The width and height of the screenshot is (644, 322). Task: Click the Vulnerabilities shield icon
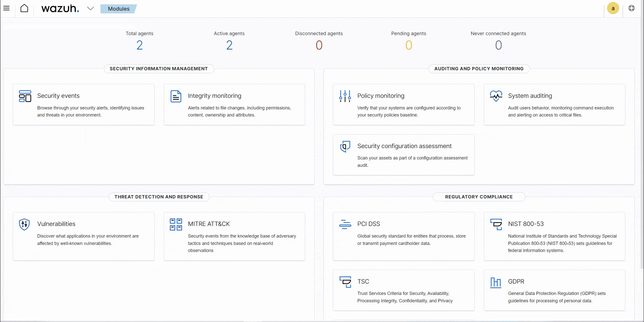(x=24, y=224)
